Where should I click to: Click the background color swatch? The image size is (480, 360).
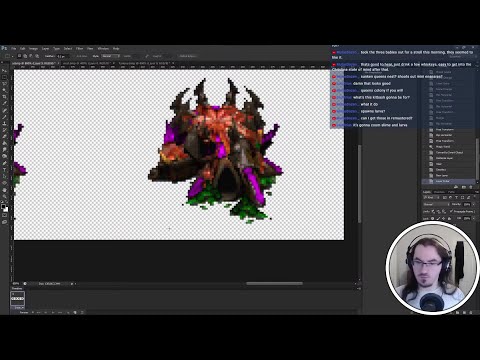coord(6,209)
